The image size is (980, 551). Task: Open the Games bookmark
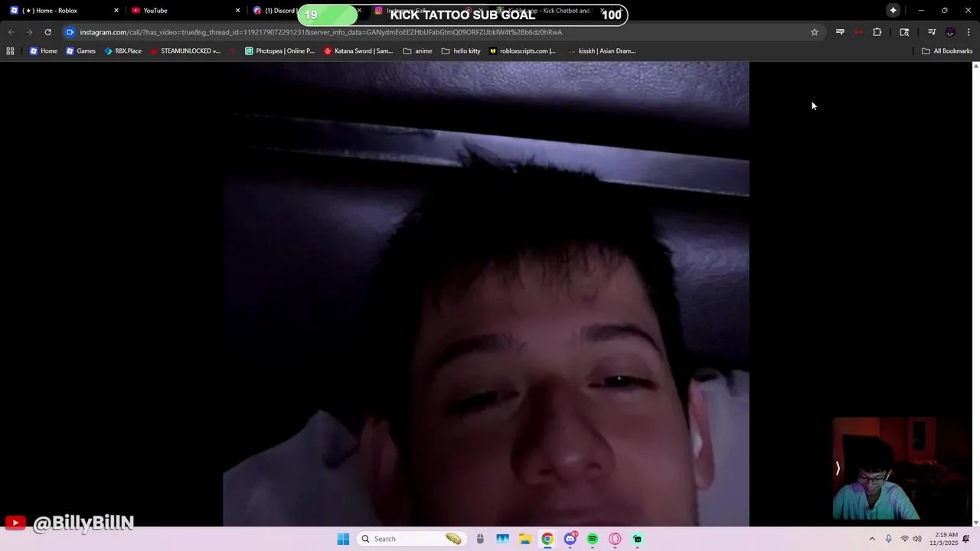tap(80, 51)
